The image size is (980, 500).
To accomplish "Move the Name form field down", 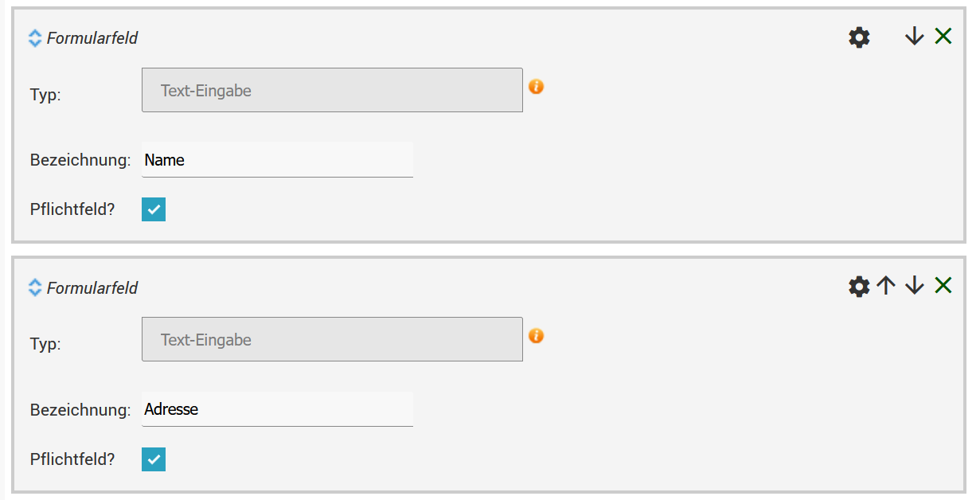I will tap(914, 36).
